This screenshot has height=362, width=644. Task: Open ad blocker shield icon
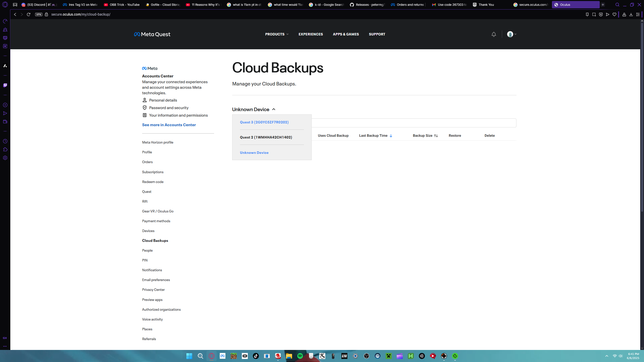601,15
